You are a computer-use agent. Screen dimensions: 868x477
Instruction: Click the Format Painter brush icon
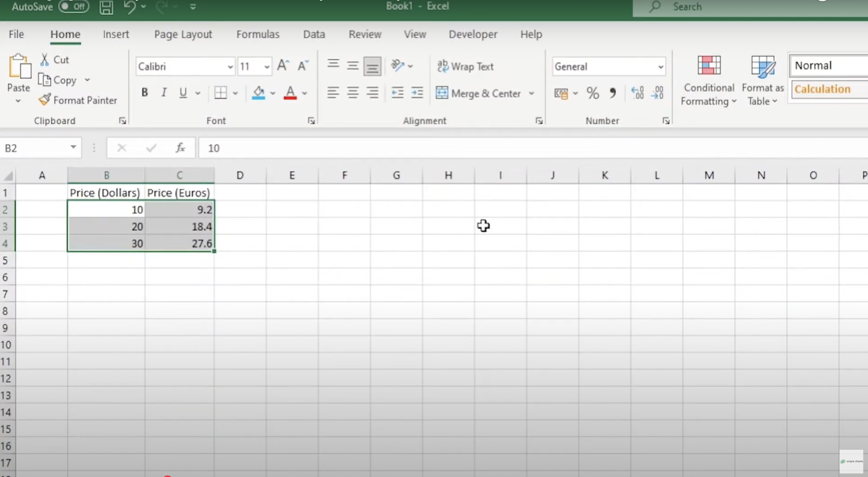(44, 100)
